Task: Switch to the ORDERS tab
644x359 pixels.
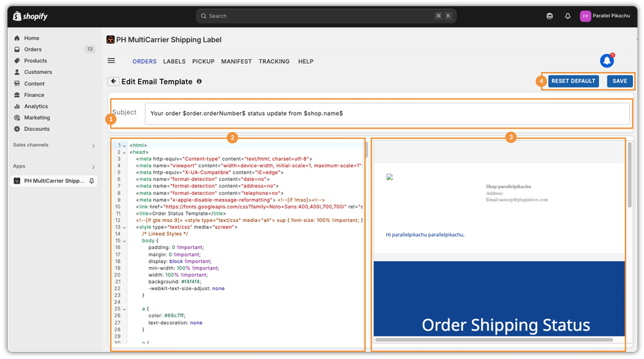Action: [144, 61]
